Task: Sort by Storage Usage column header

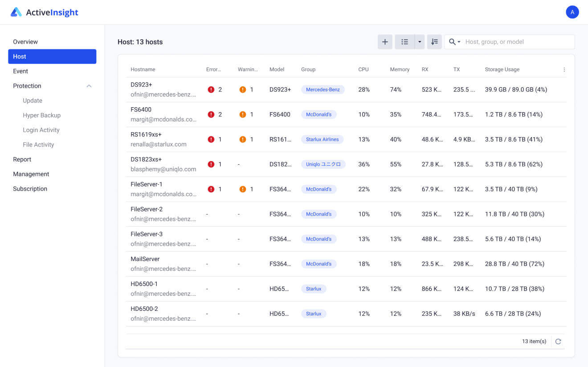Action: coord(502,69)
